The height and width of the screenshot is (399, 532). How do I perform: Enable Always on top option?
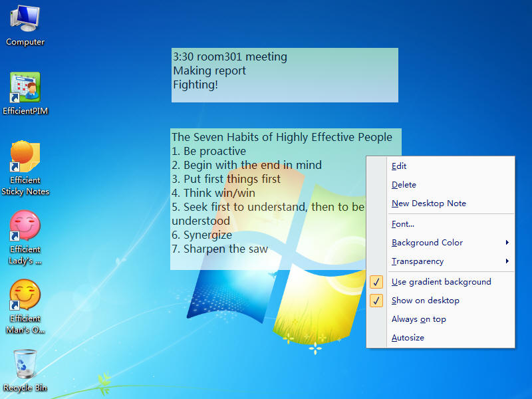click(x=418, y=319)
